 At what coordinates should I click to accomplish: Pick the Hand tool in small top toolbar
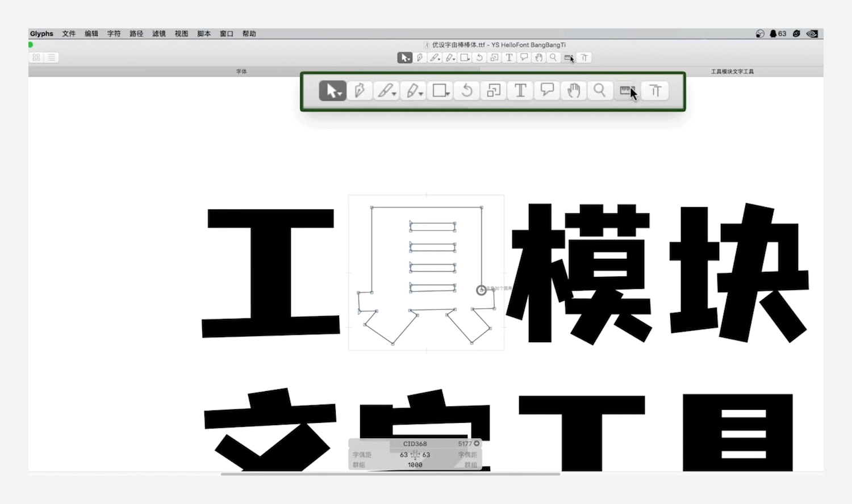pyautogui.click(x=538, y=57)
